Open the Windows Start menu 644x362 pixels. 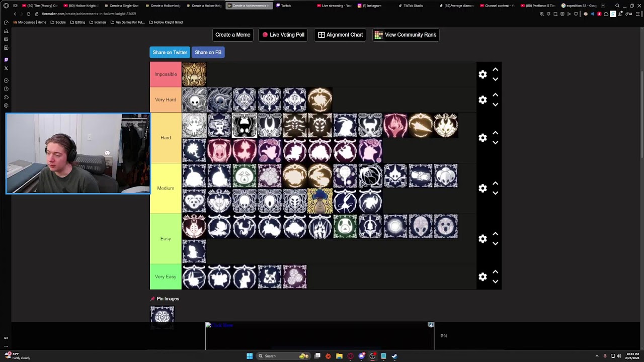tap(250, 356)
